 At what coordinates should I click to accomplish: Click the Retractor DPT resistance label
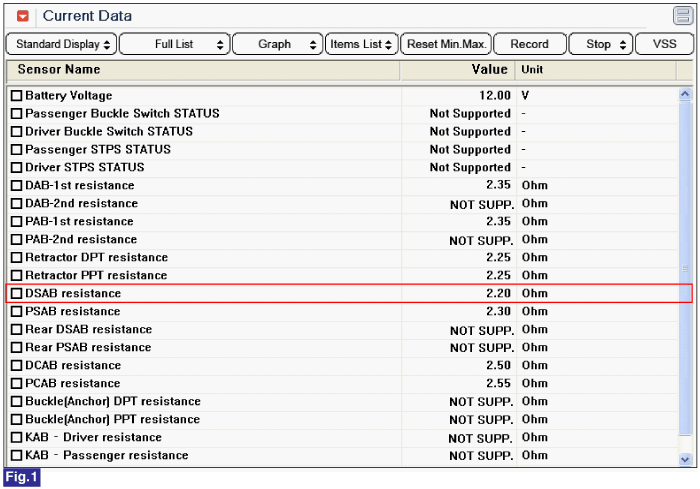pos(96,258)
